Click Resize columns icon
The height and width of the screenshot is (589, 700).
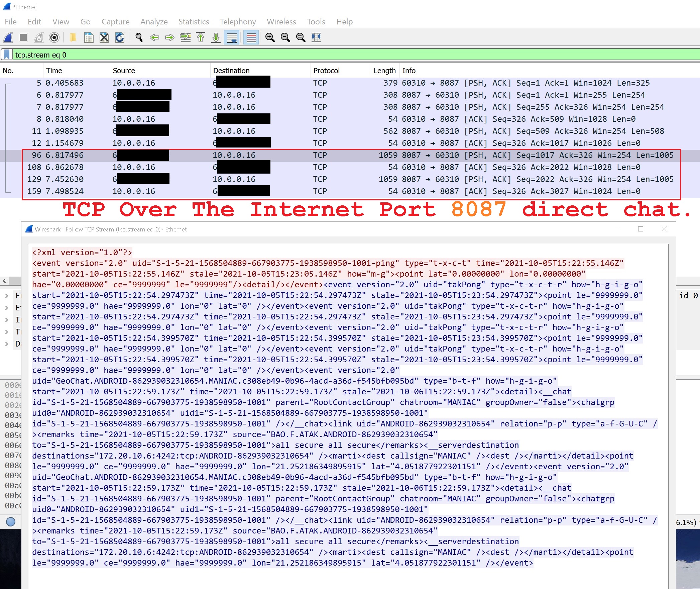tap(316, 37)
